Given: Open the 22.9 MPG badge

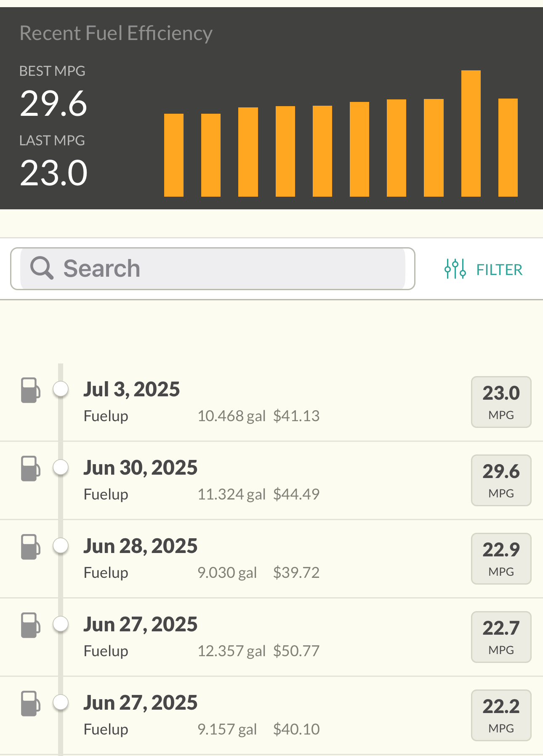Looking at the screenshot, I should [501, 559].
